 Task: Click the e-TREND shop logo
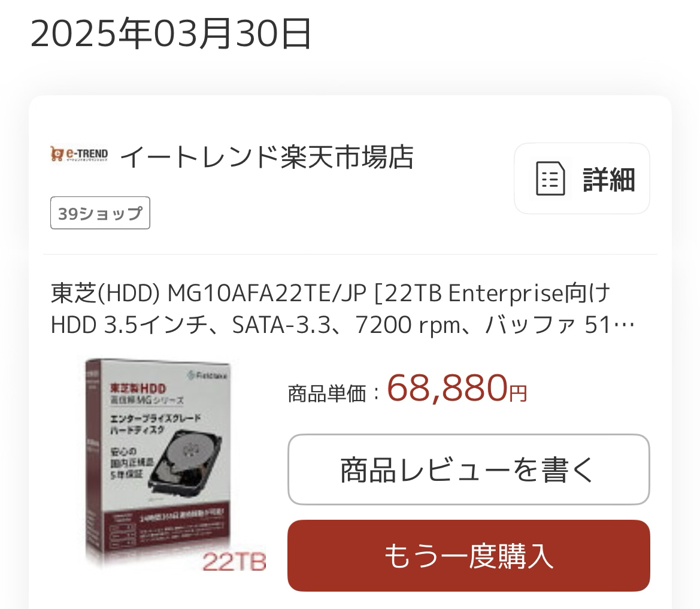pyautogui.click(x=79, y=154)
